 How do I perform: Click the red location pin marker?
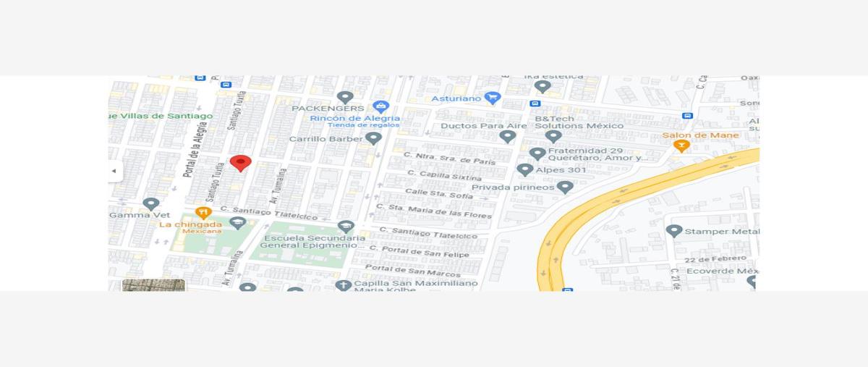[241, 163]
